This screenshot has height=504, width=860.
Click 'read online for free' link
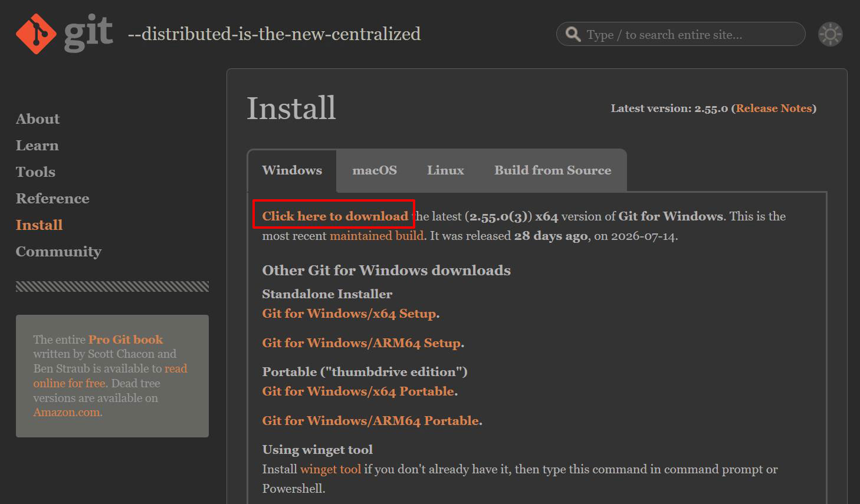tap(110, 376)
